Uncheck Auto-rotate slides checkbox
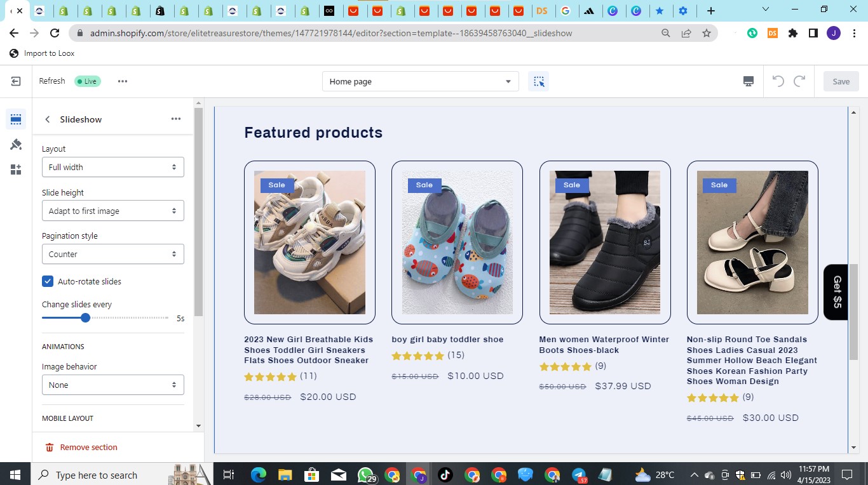The image size is (868, 485). [x=48, y=281]
